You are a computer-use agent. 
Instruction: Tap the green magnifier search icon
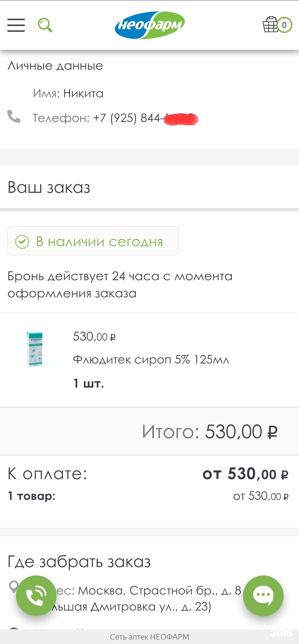pyautogui.click(x=45, y=25)
